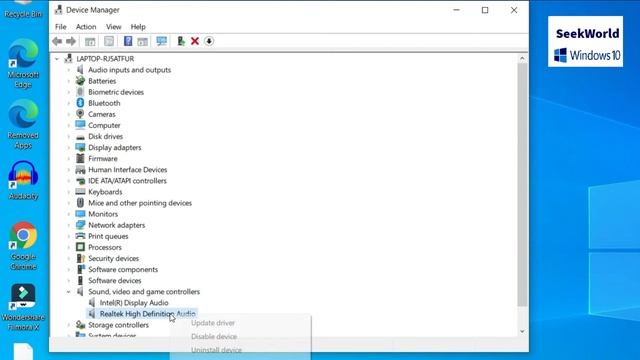Expand the Keyboards arrow
The height and width of the screenshot is (360, 640).
tap(69, 192)
